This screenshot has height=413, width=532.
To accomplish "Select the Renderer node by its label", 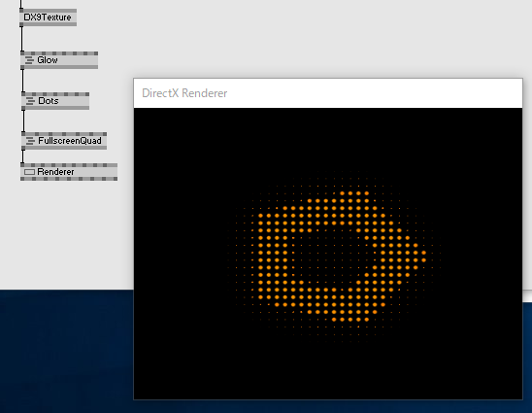I will 55,172.
